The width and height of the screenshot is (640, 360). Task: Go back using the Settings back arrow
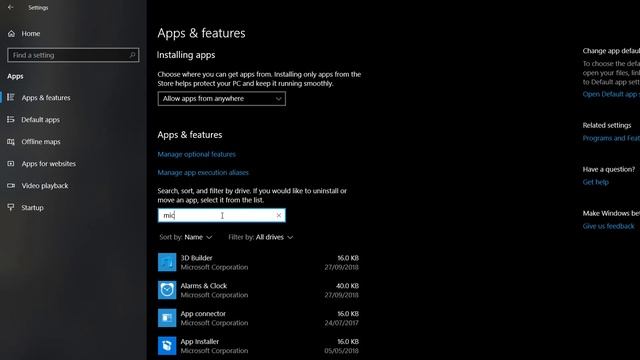[x=11, y=7]
